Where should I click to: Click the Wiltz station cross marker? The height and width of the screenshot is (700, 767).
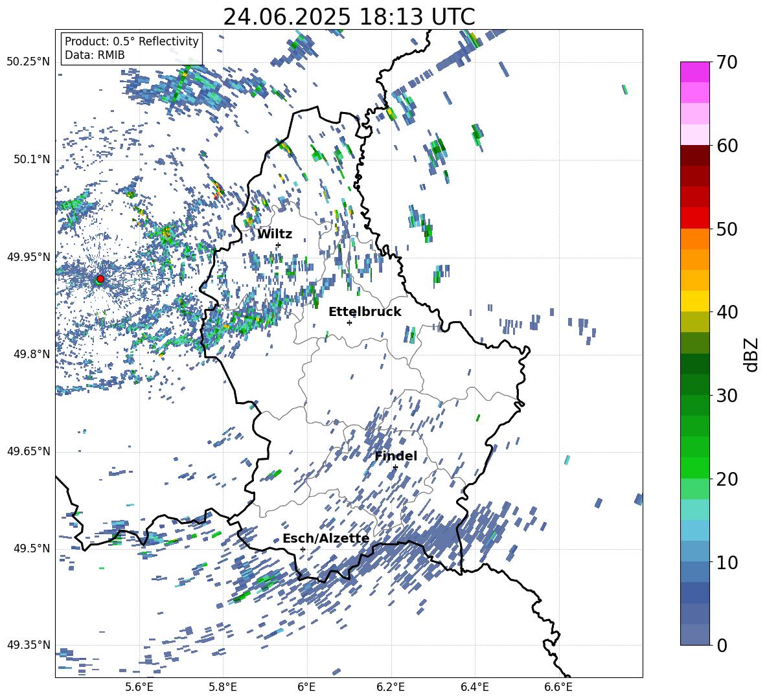pos(279,245)
